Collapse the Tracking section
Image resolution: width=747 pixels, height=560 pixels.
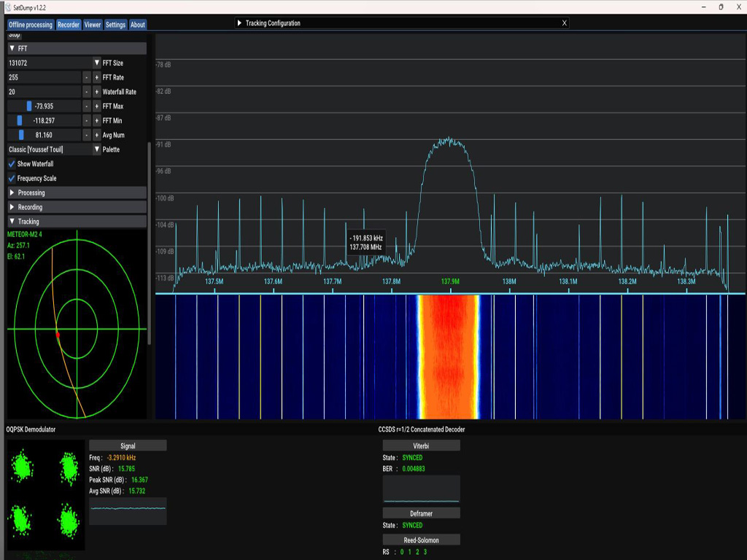tap(77, 222)
